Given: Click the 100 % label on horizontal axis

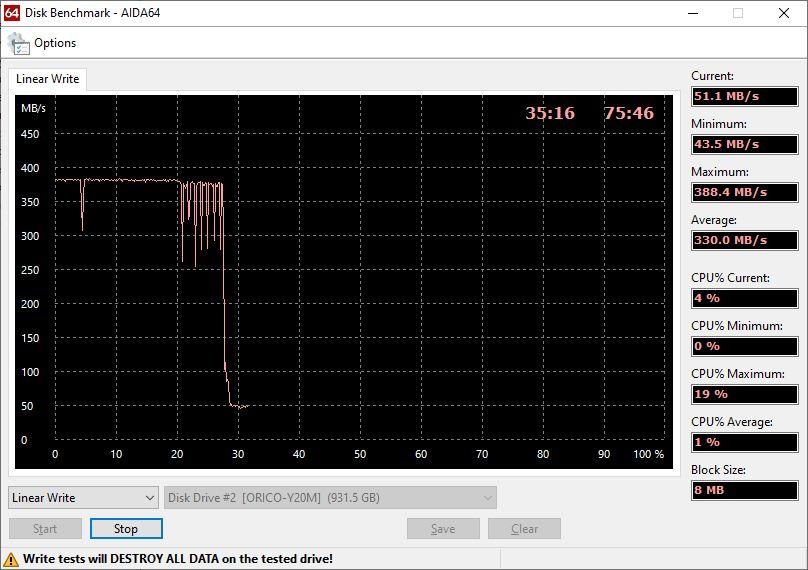Looking at the screenshot, I should tap(648, 454).
